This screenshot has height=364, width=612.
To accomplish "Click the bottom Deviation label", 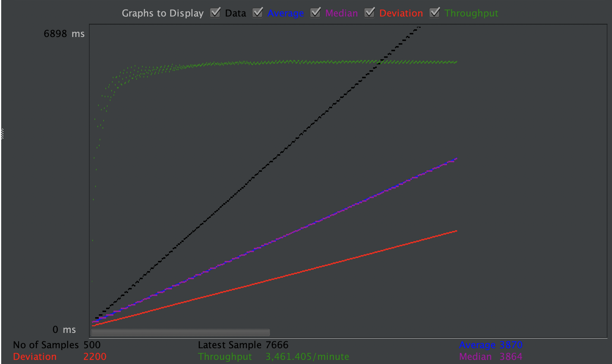I will point(35,357).
